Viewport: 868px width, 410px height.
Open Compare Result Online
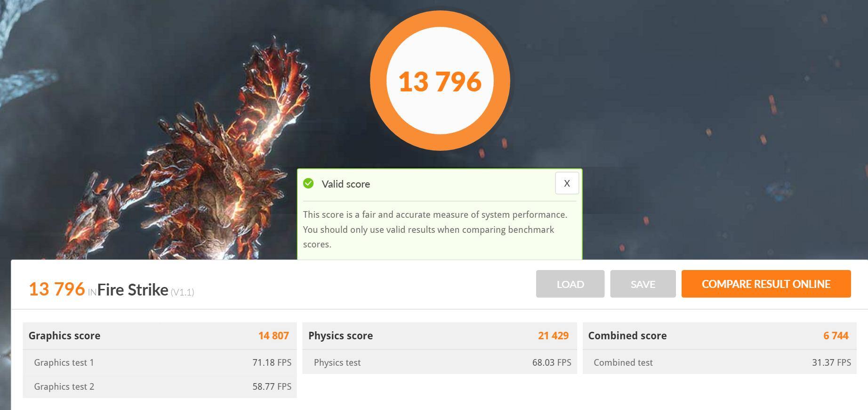[766, 284]
